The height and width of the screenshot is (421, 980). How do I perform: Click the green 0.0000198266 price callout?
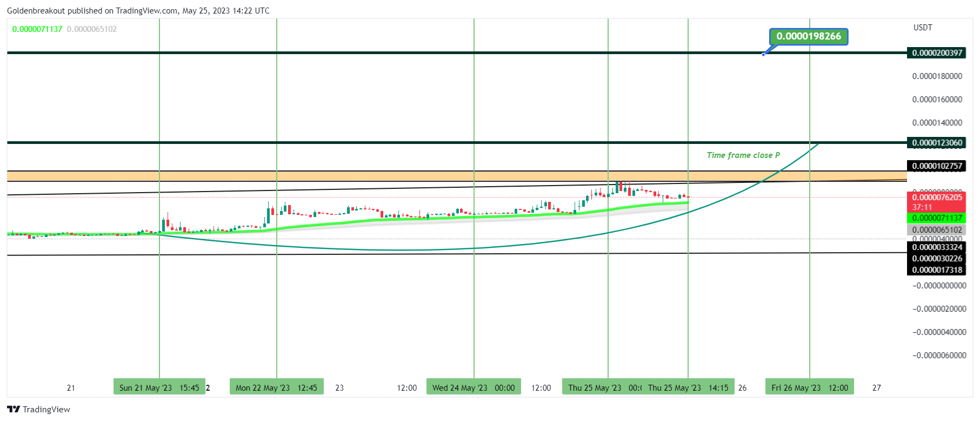(809, 36)
